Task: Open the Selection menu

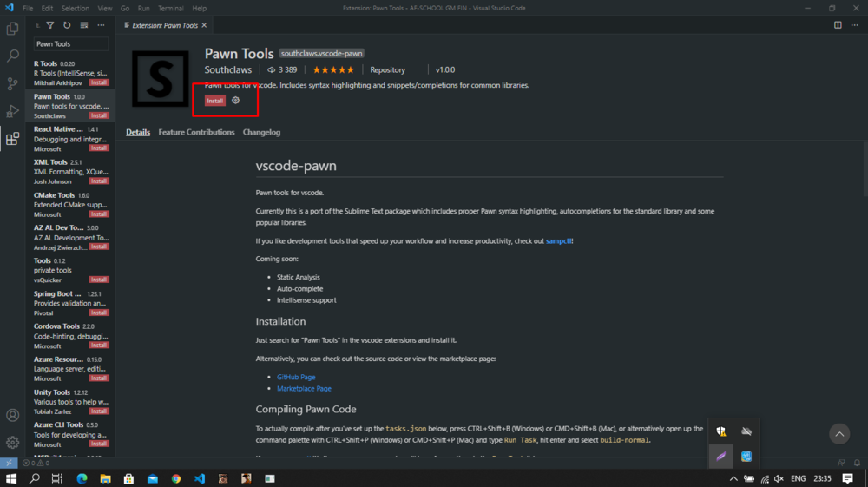Action: (76, 9)
